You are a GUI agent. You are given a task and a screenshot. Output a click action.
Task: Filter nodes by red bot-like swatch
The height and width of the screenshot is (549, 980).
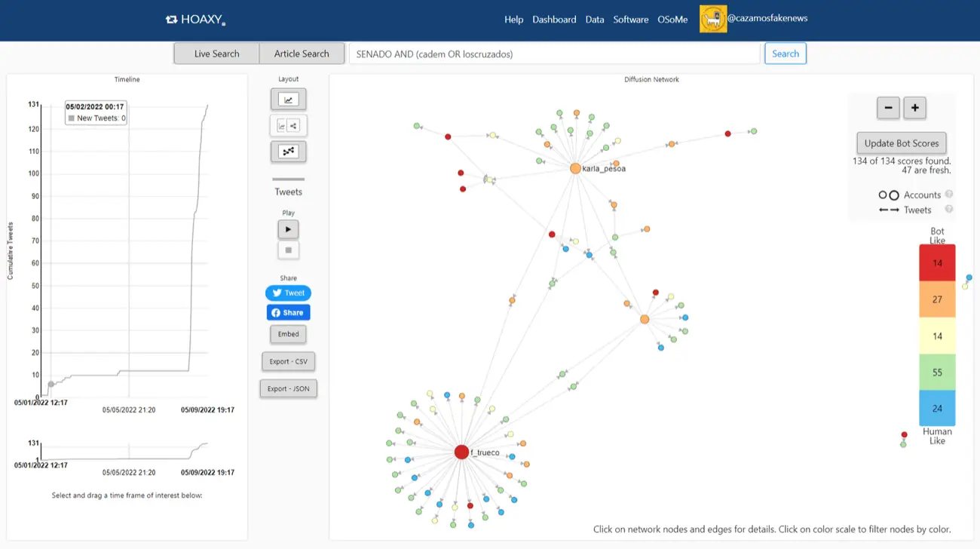point(937,263)
